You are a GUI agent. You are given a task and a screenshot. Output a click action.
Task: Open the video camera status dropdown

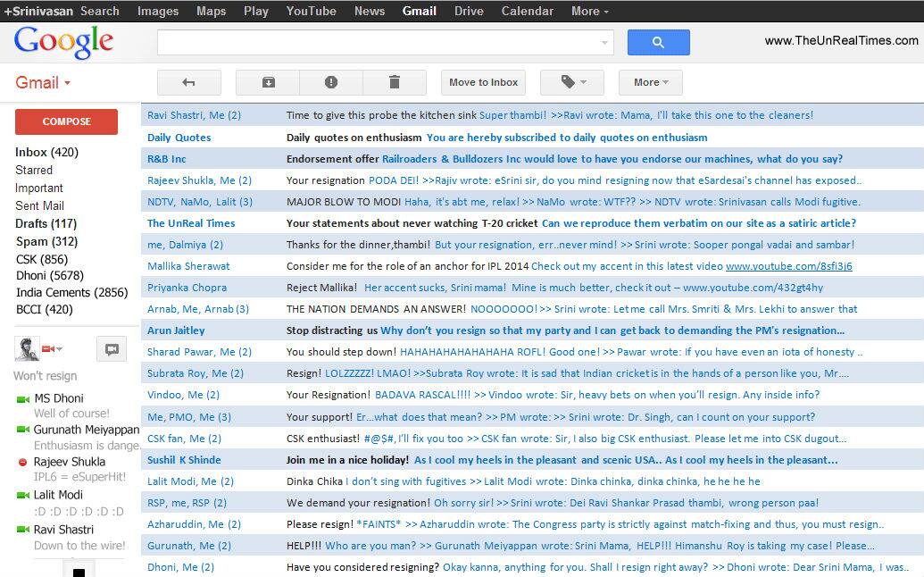52,349
